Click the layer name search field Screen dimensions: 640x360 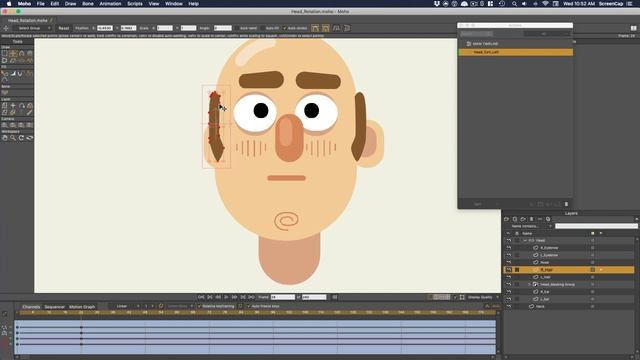(x=596, y=226)
